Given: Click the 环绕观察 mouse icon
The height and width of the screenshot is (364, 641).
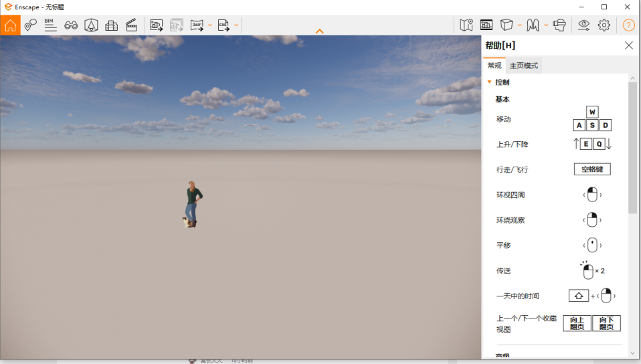Looking at the screenshot, I should point(592,220).
